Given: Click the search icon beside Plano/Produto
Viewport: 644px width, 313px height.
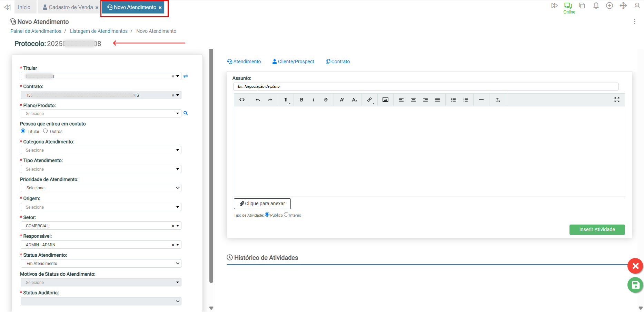Looking at the screenshot, I should click(x=186, y=113).
